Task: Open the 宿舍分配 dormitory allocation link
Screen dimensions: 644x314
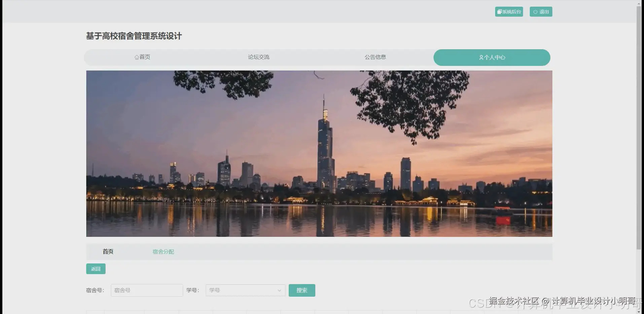Action: (x=163, y=251)
